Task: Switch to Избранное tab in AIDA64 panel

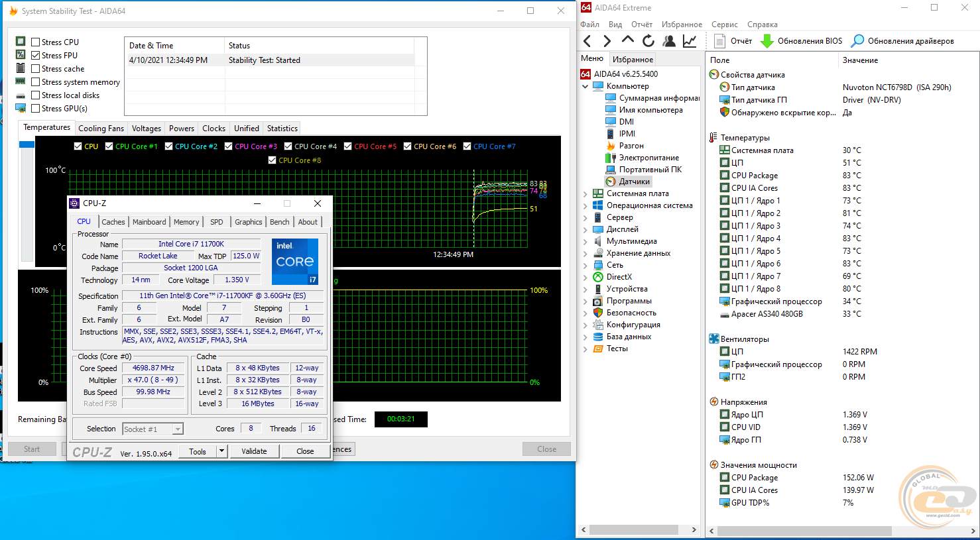Action: [633, 60]
